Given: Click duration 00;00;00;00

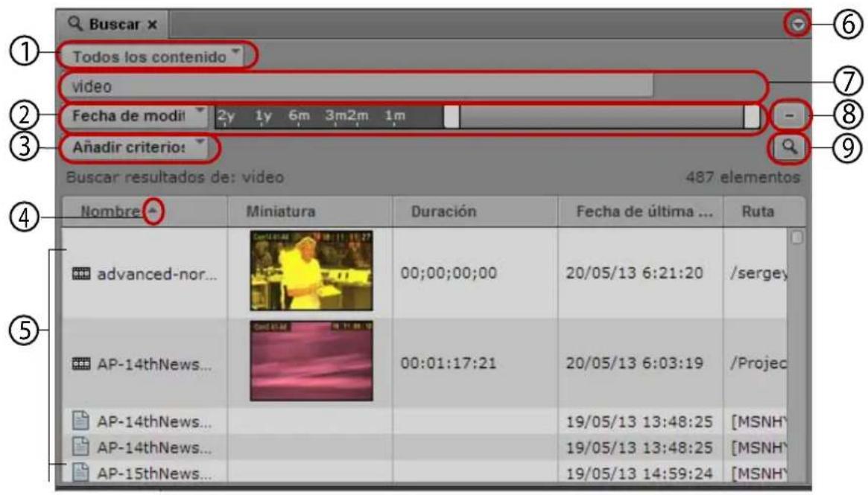Looking at the screenshot, I should (x=449, y=272).
